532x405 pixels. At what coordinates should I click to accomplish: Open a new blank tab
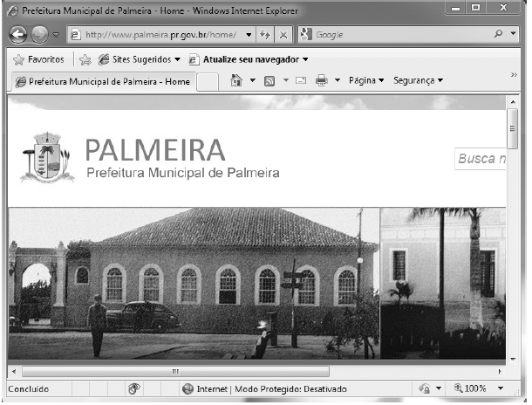click(208, 82)
